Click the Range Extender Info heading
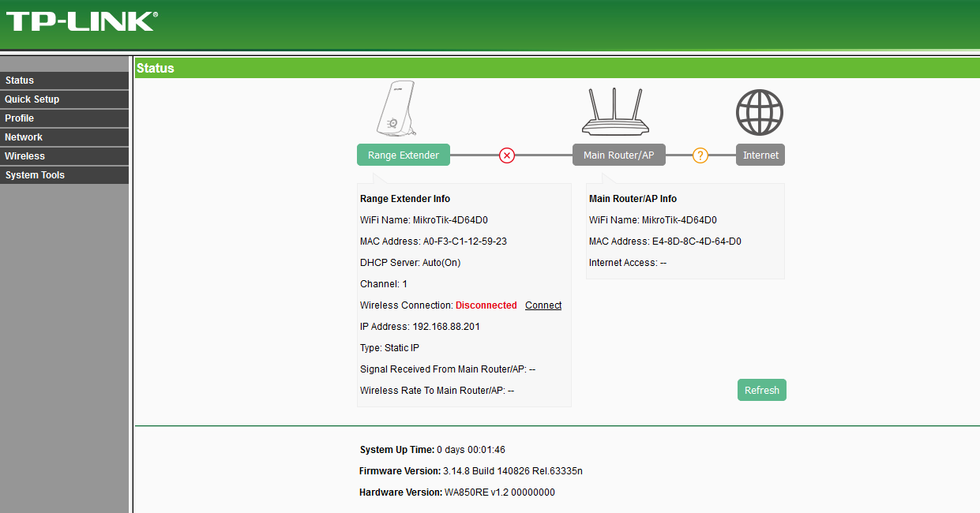 click(405, 199)
